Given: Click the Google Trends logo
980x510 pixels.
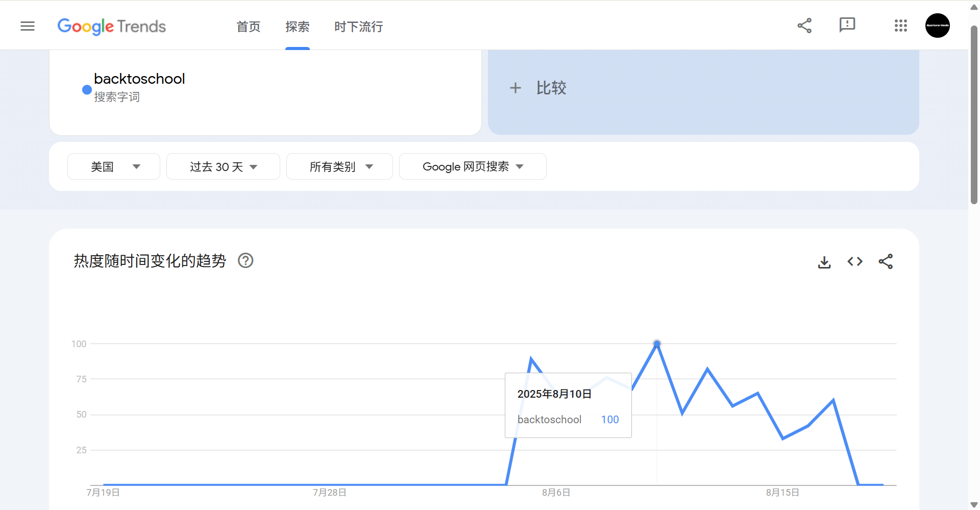Looking at the screenshot, I should pos(112,27).
